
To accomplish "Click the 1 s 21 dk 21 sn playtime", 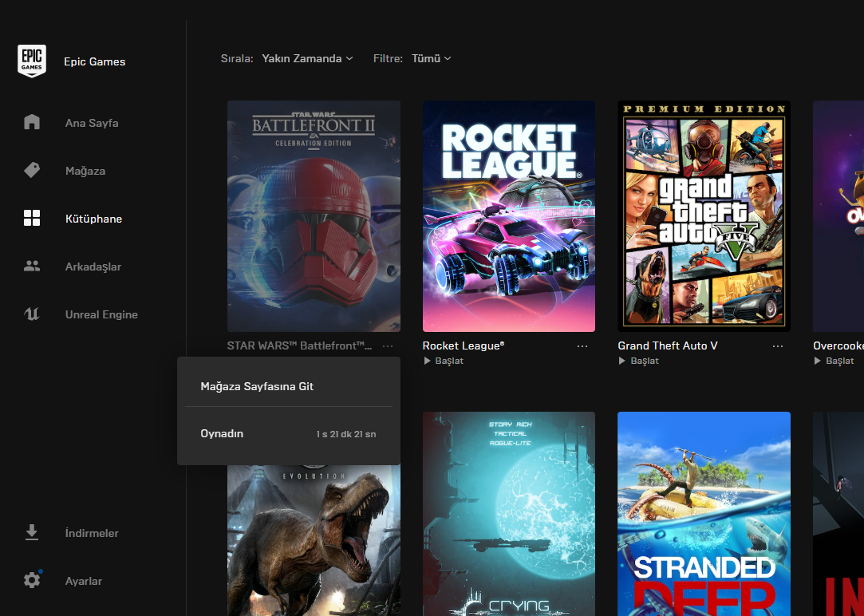I will [x=346, y=434].
